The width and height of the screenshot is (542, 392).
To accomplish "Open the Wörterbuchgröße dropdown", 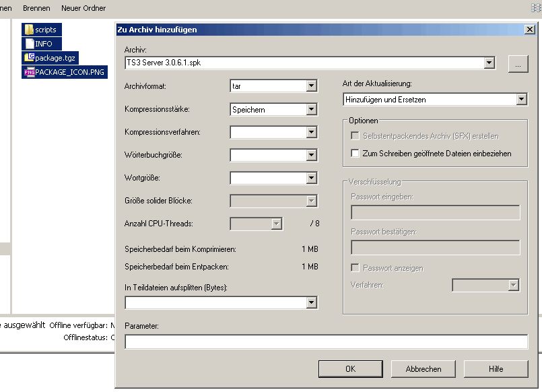I will tap(311, 155).
